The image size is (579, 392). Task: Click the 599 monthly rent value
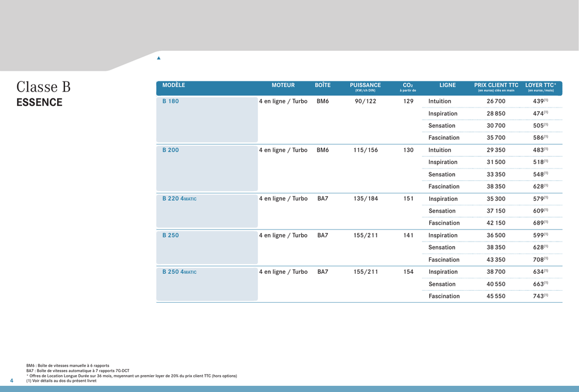point(540,235)
